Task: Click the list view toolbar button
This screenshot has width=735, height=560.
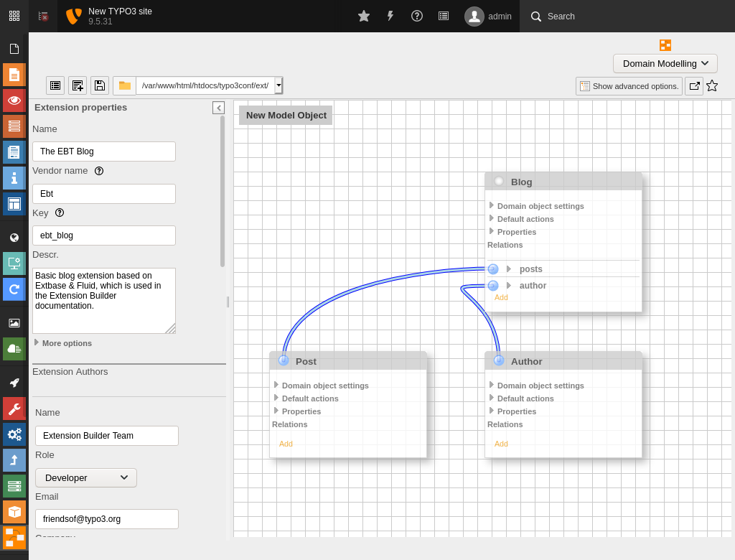Action: click(x=55, y=85)
